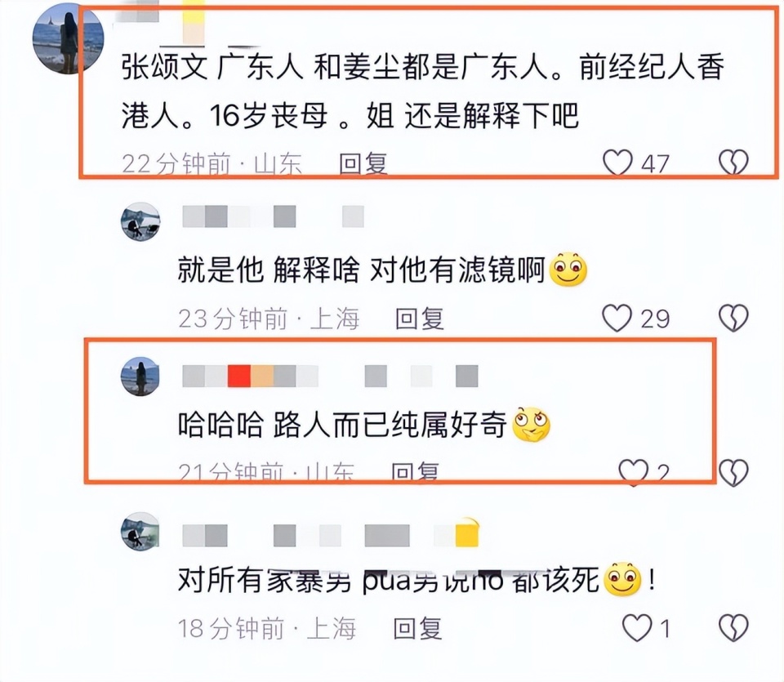Open blurred username above 哈哈哈 路人而已
Viewport: 784px width, 682px height.
tap(330, 376)
